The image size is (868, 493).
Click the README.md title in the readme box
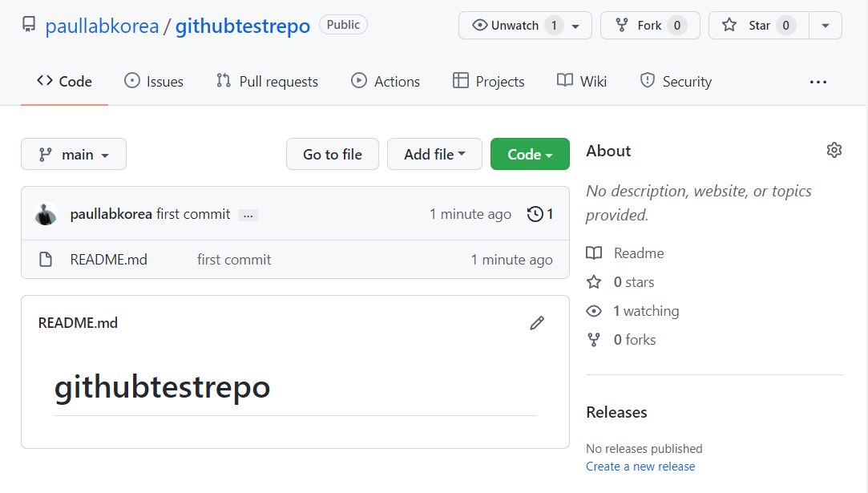tap(78, 323)
